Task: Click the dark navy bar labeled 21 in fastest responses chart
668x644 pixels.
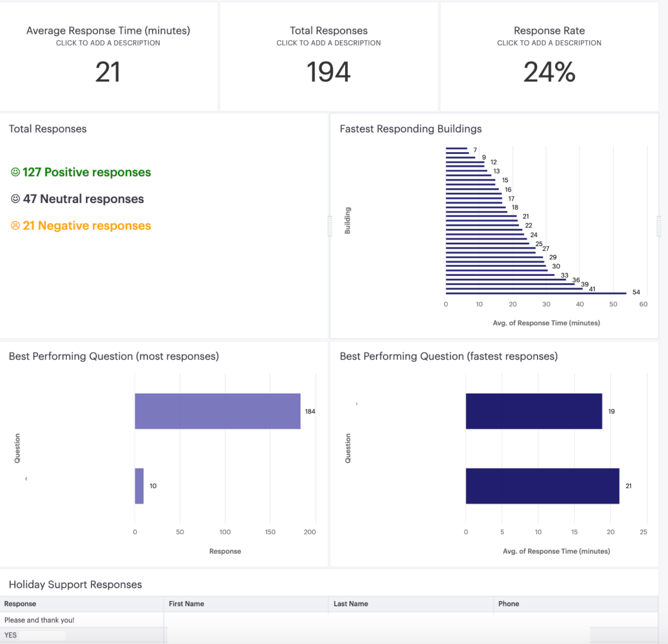Action: tap(542, 486)
